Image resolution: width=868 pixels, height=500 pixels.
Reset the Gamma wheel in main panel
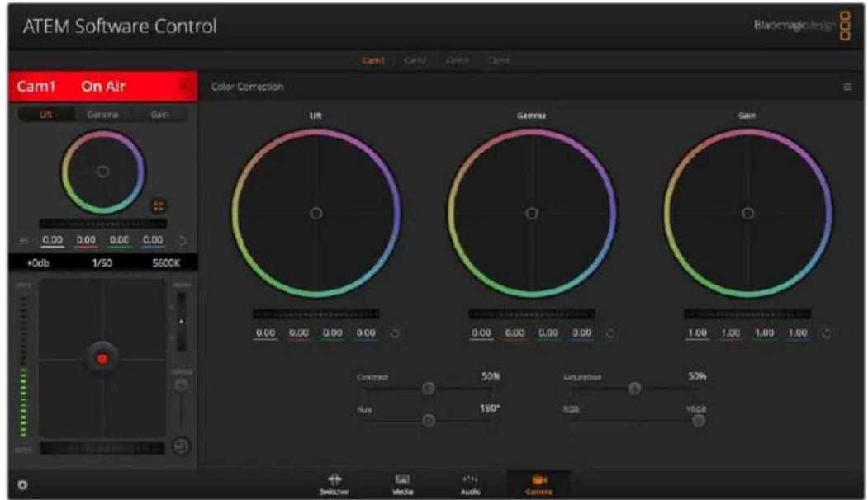click(x=610, y=333)
